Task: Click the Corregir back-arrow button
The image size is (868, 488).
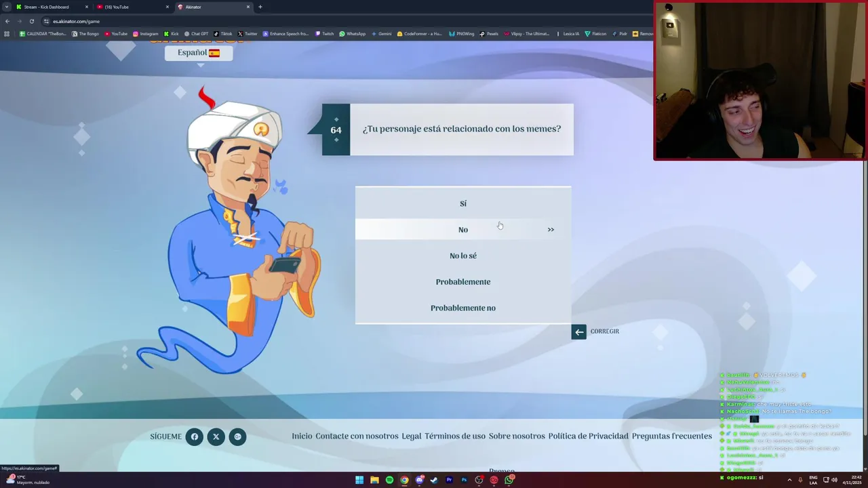Action: tap(578, 331)
